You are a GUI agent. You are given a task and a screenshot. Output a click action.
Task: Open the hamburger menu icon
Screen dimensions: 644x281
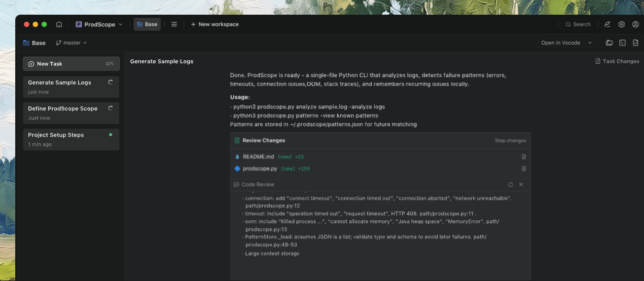coord(174,24)
